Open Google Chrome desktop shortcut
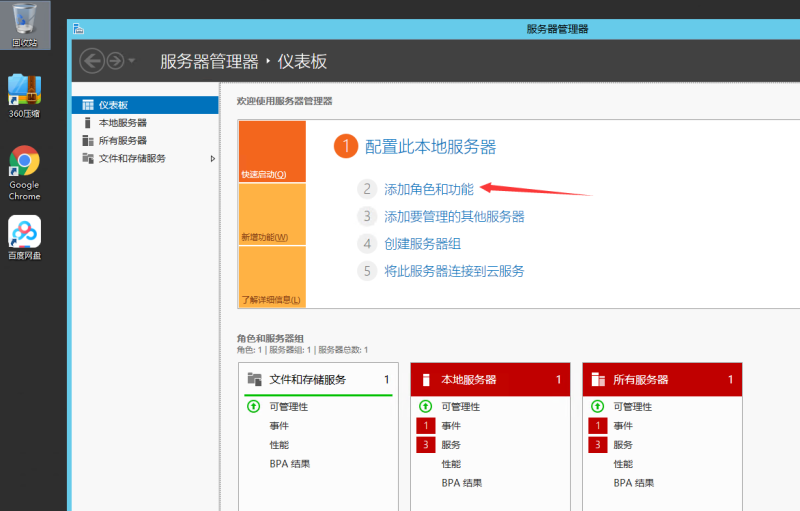The image size is (800, 511). (24, 173)
